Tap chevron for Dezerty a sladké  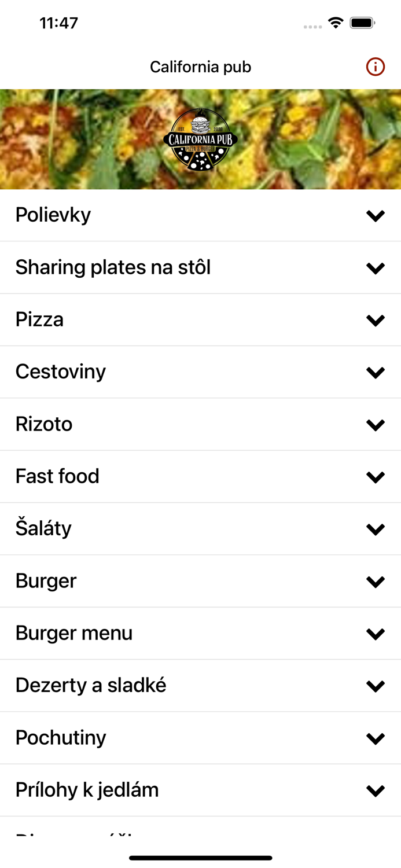tap(376, 686)
